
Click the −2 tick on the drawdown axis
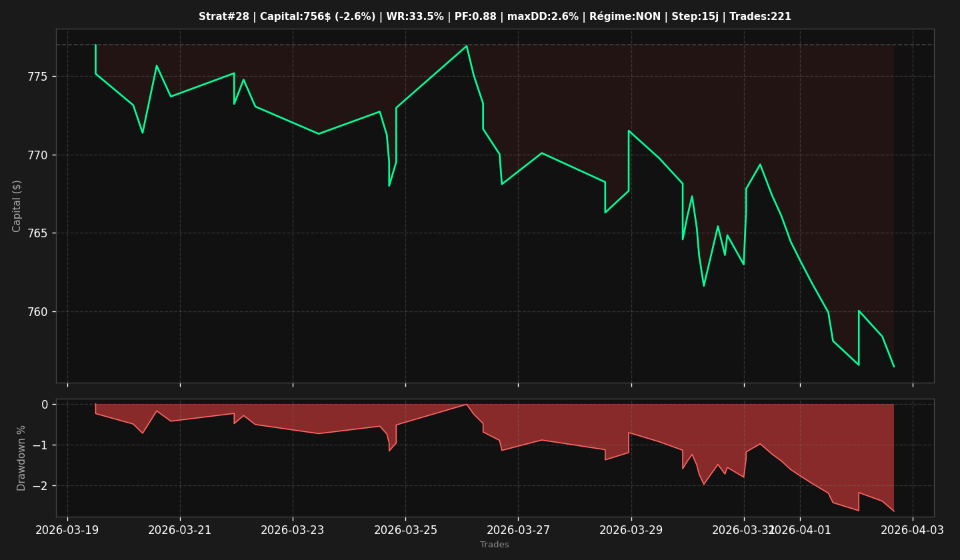[x=40, y=486]
